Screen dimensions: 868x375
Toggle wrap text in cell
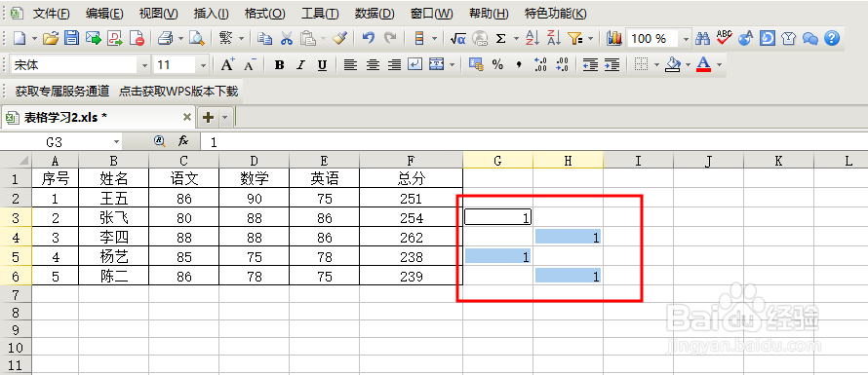(x=415, y=65)
